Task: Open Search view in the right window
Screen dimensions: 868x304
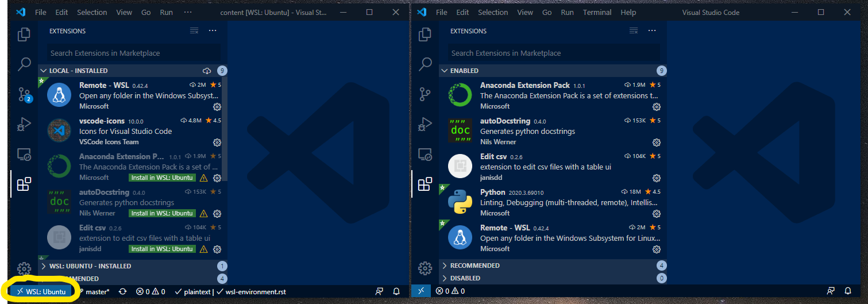Action: point(425,64)
